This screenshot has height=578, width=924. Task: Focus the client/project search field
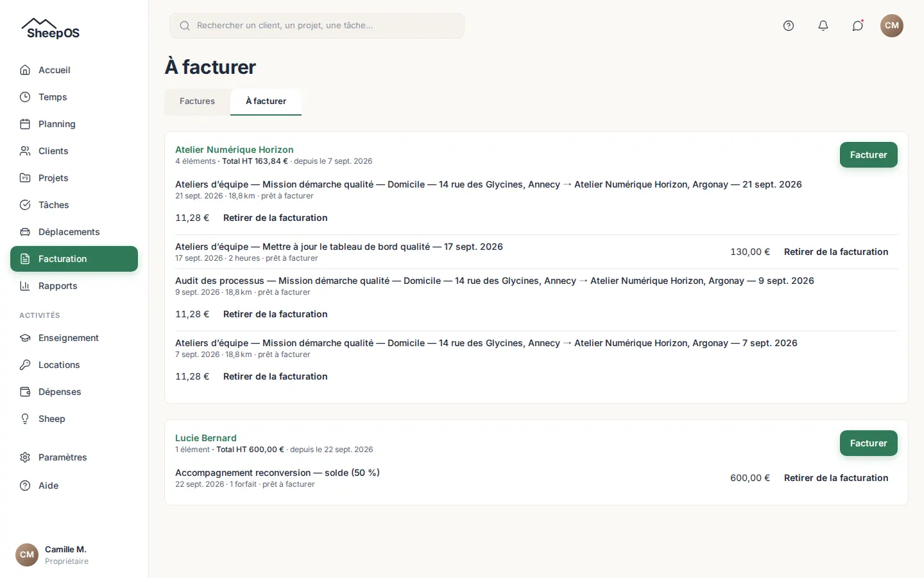click(317, 26)
